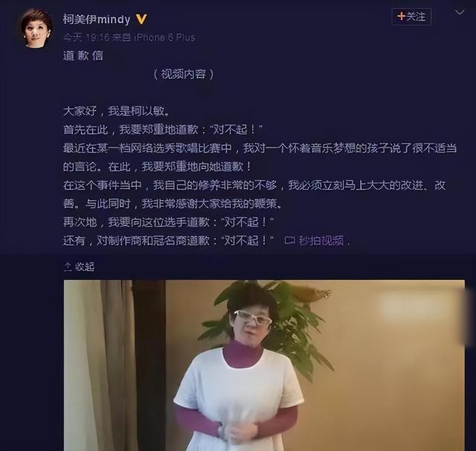The height and width of the screenshot is (451, 476).
Task: Click the blurred watermark in the video corner
Action: 419,307
